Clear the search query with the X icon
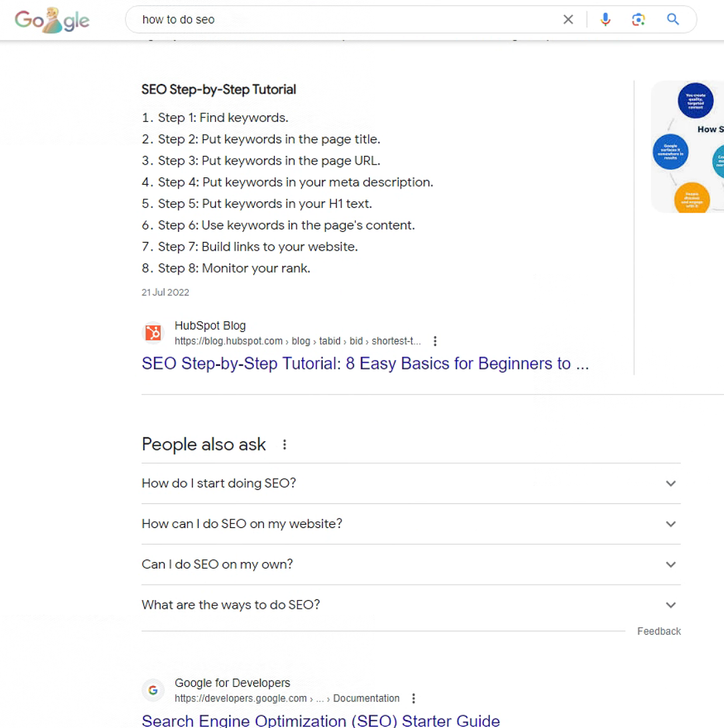Image resolution: width=724 pixels, height=728 pixels. (x=568, y=19)
